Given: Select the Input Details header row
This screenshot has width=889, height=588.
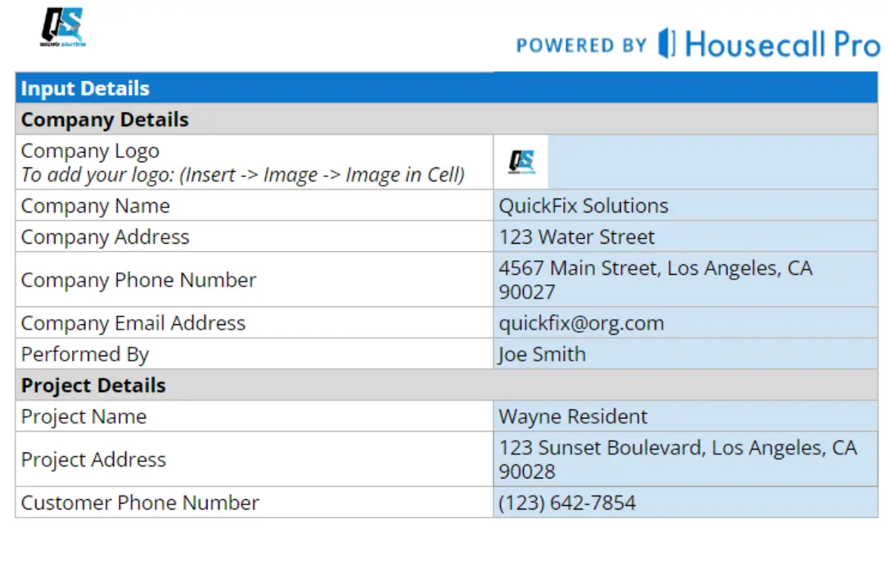Looking at the screenshot, I should point(446,88).
